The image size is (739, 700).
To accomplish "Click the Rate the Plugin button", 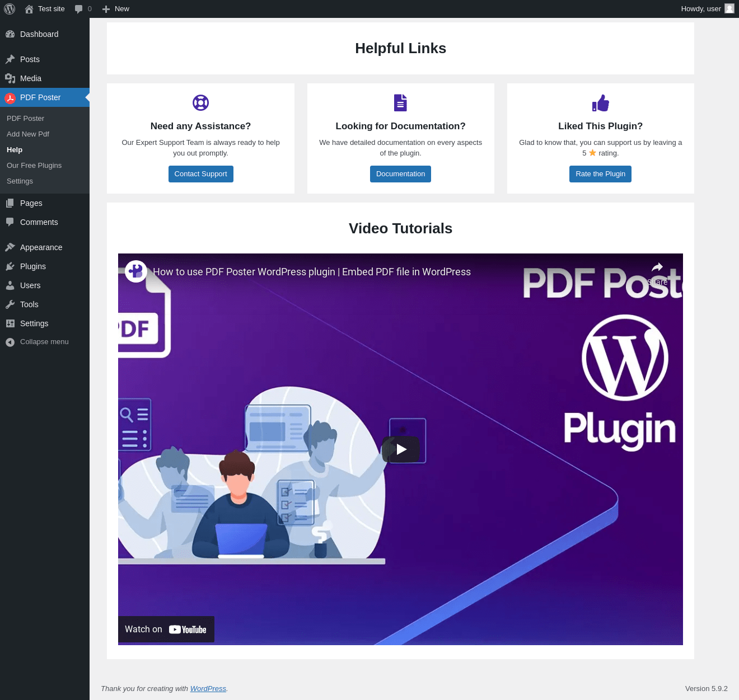I will [601, 174].
